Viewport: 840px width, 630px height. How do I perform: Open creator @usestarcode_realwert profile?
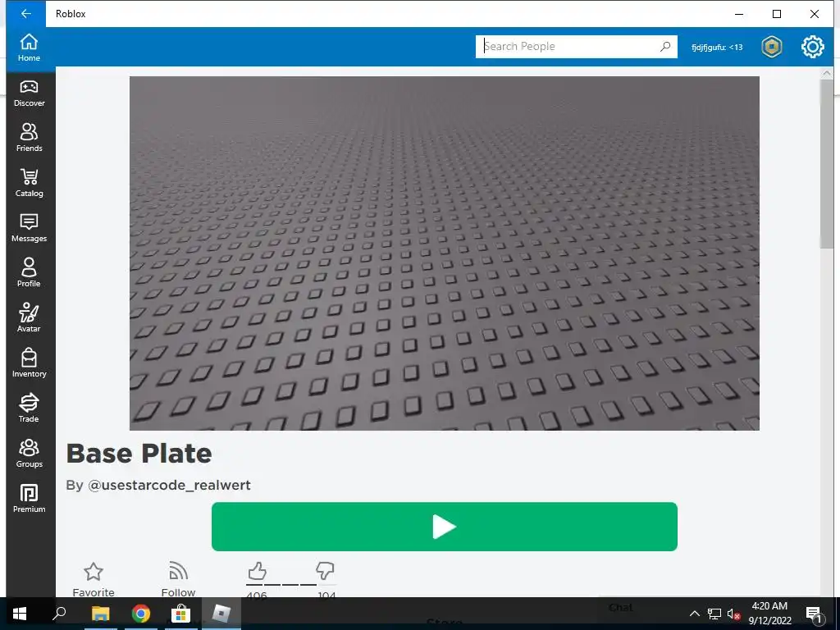point(169,486)
